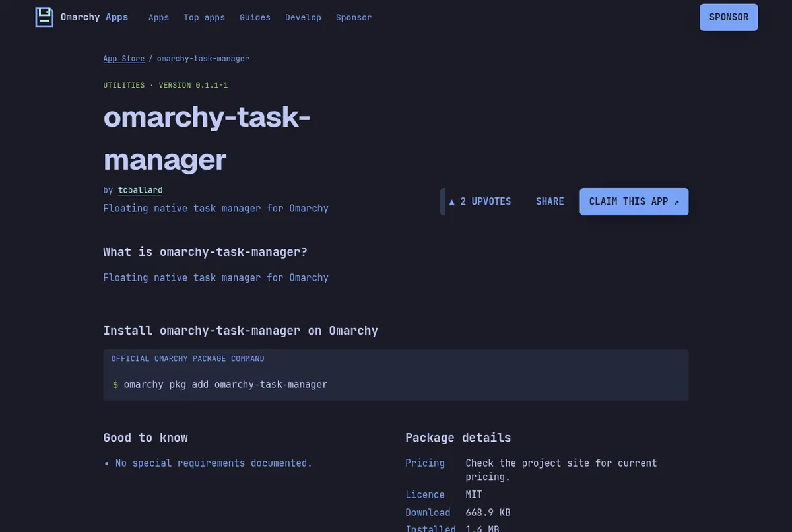Screen dimensions: 792x532
Task: Click the UTILITIES category label
Action: click(x=124, y=85)
